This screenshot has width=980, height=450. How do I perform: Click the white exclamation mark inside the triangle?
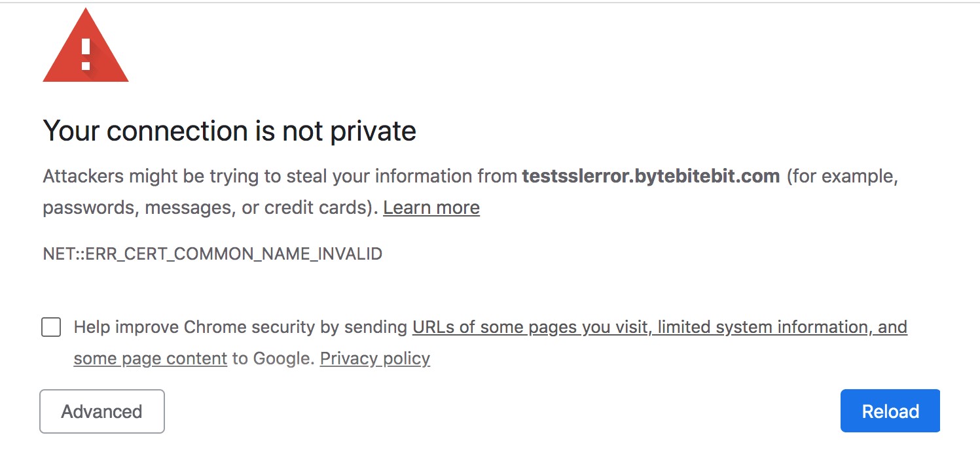click(86, 54)
